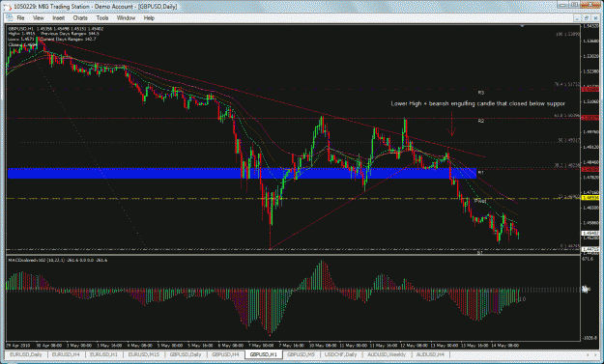Click the 14 May 08:00 time label

[504, 345]
